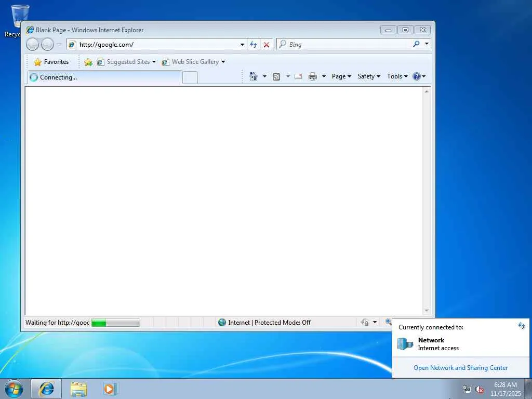
Task: Click the vertical scrollbar up arrow
Action: [427, 91]
